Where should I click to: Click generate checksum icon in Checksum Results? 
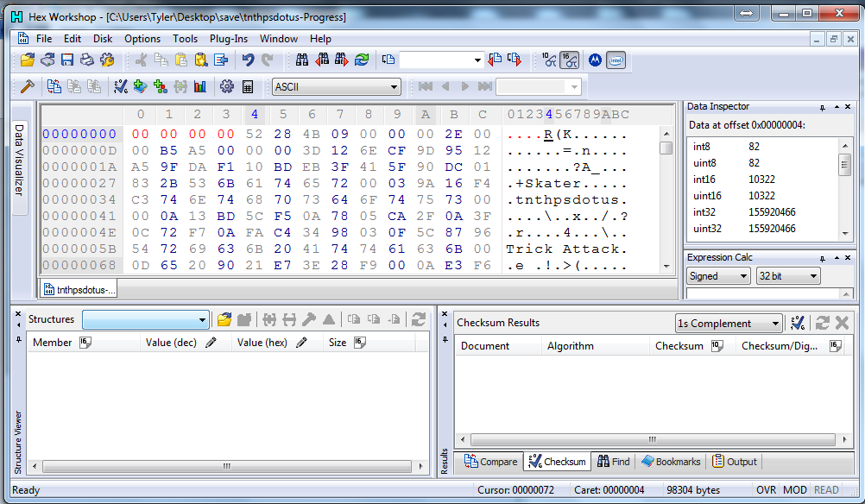(799, 323)
